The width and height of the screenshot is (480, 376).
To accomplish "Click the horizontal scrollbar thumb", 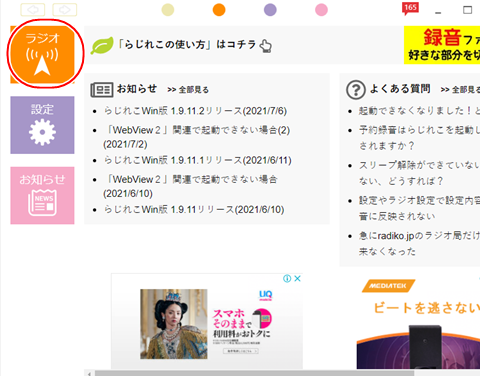I will [255, 373].
